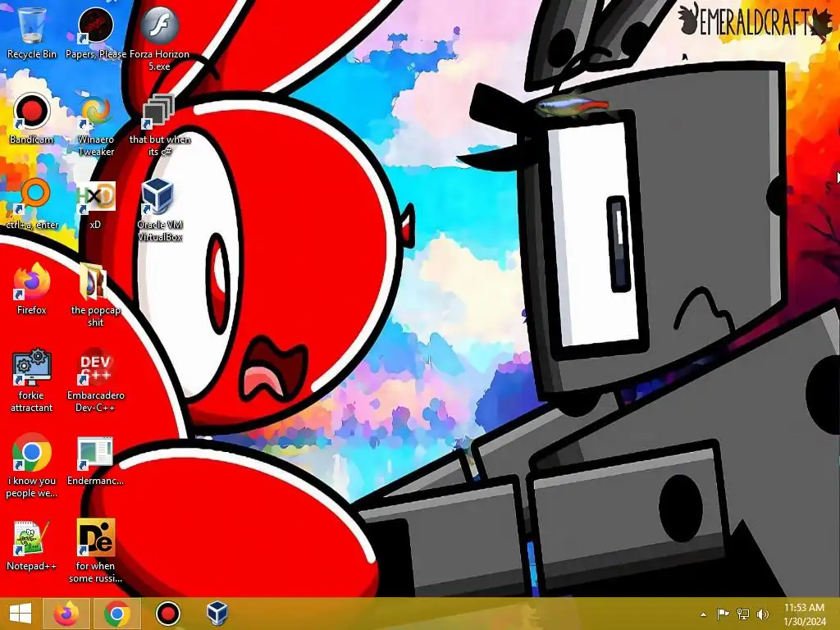
Task: Switch to Chrome in the taskbar
Action: pos(117,614)
